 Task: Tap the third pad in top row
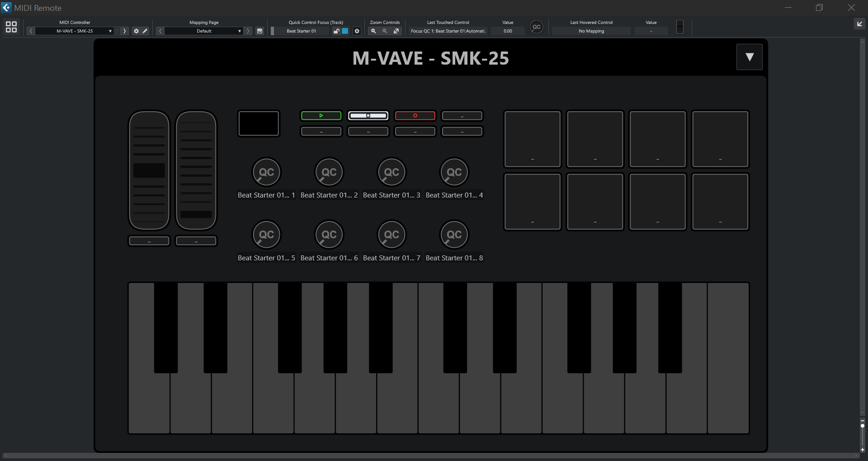[x=658, y=139]
